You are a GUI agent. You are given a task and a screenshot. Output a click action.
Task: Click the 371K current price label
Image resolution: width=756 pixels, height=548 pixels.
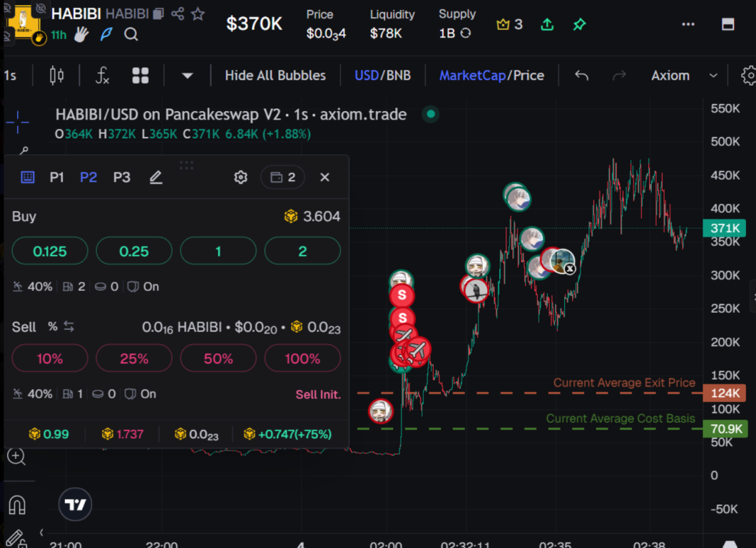coord(724,228)
